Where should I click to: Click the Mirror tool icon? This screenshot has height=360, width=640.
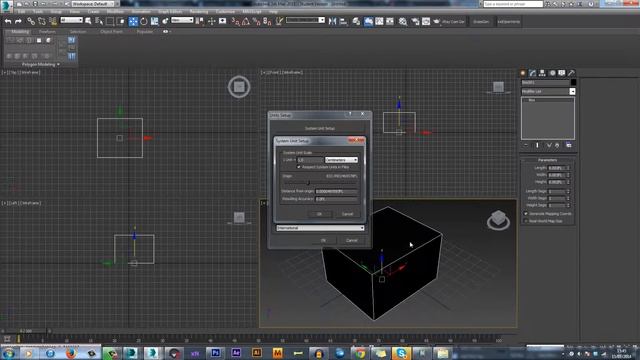333,21
